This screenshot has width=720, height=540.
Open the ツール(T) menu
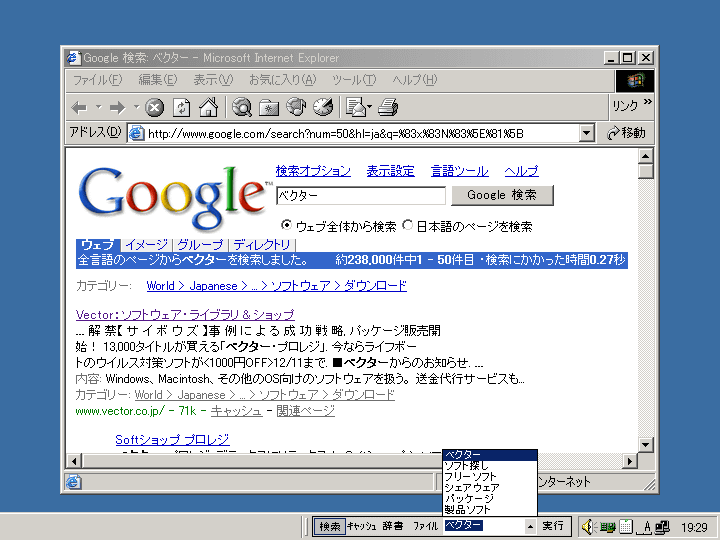[x=354, y=80]
